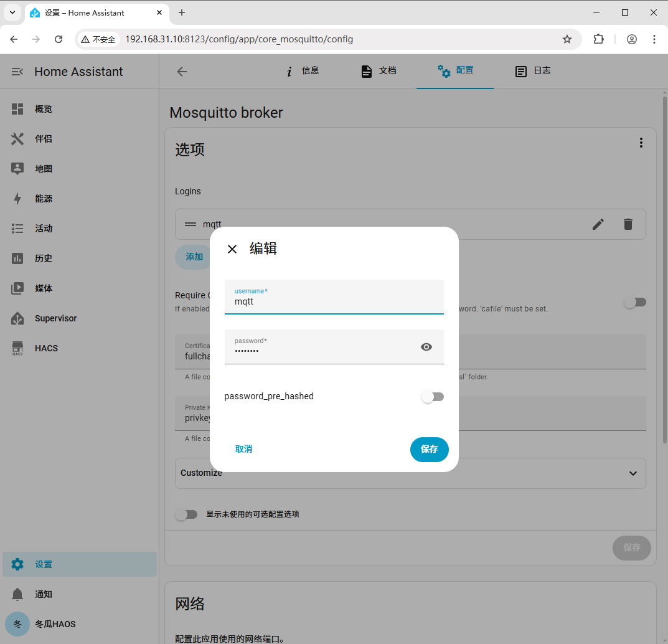This screenshot has width=668, height=644.
Task: Click the page vertical scrollbar
Action: pyautogui.click(x=664, y=270)
